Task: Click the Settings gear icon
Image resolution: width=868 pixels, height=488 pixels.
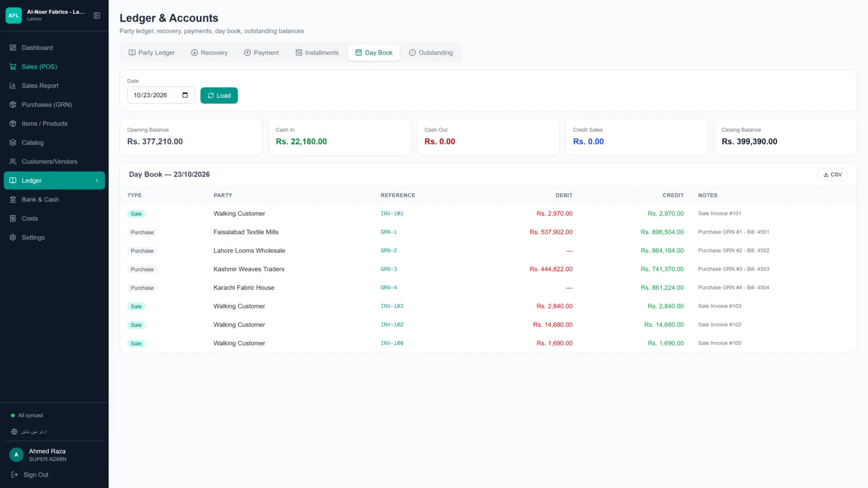Action: (x=13, y=237)
